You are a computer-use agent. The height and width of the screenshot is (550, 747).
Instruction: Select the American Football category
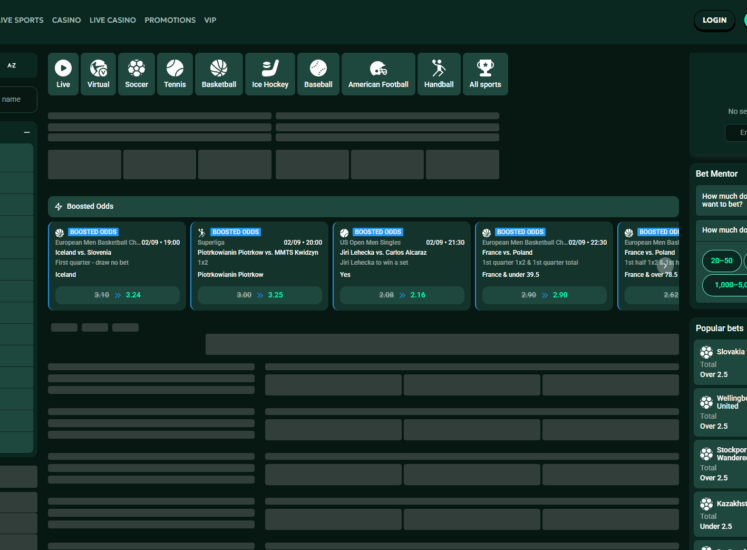pyautogui.click(x=378, y=74)
